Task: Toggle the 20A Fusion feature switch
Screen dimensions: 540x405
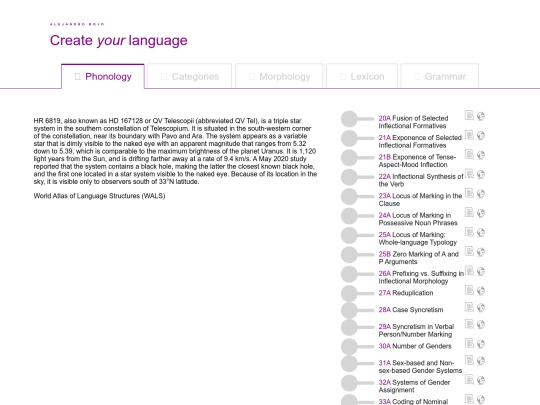Action: click(357, 119)
